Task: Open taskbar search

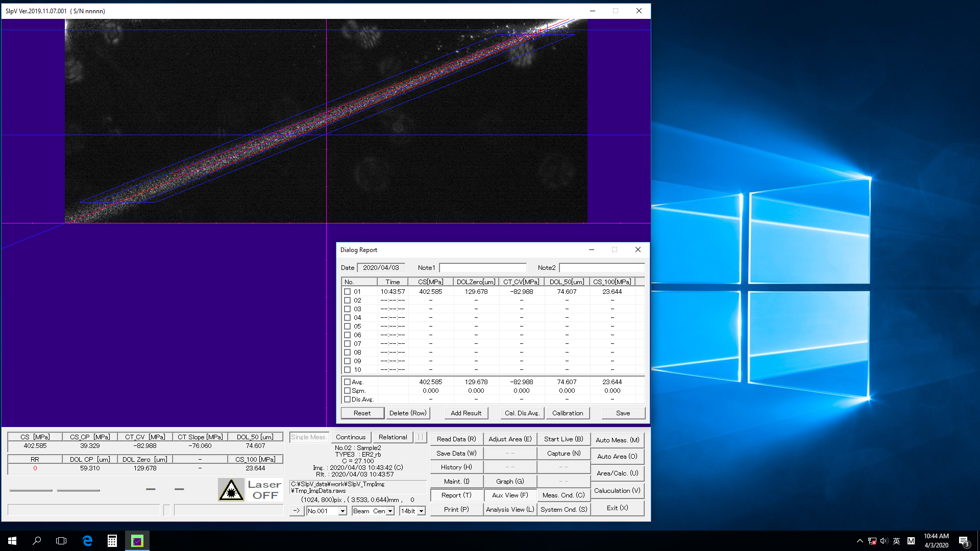Action: pyautogui.click(x=37, y=541)
